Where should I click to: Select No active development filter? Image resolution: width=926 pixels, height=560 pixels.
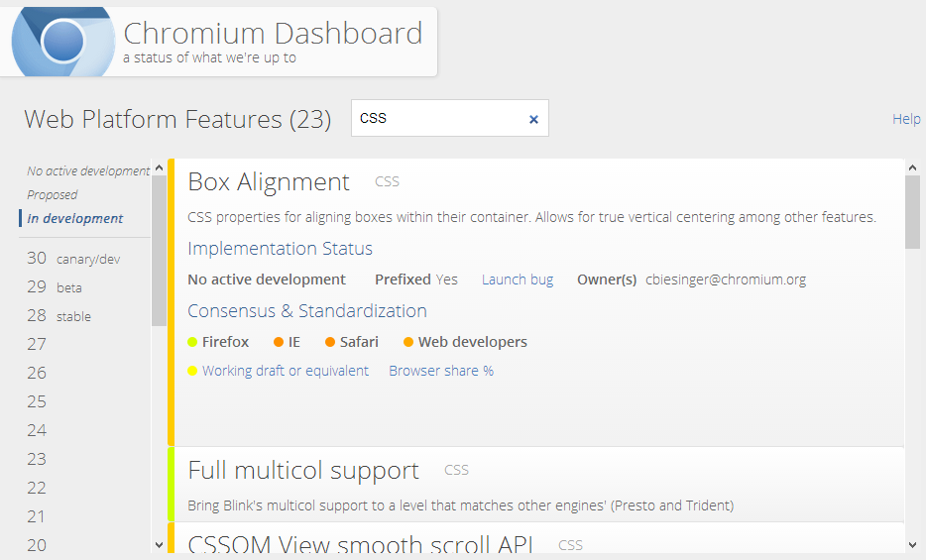coord(88,171)
